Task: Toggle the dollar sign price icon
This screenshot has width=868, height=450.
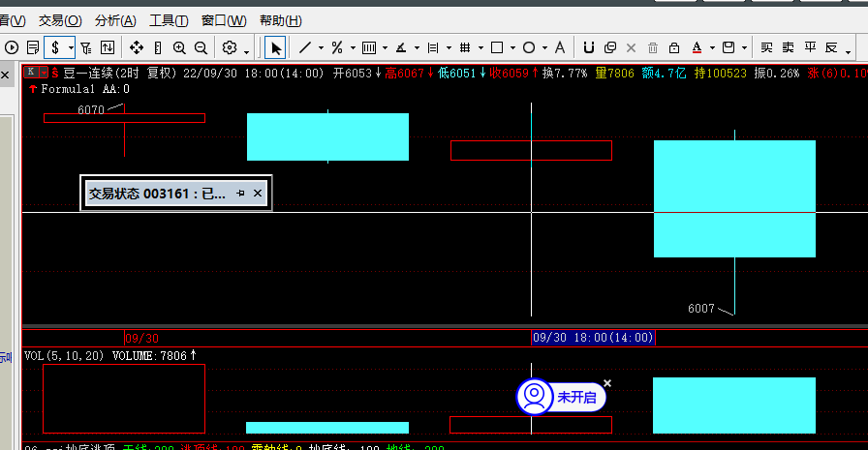Action: (55, 47)
